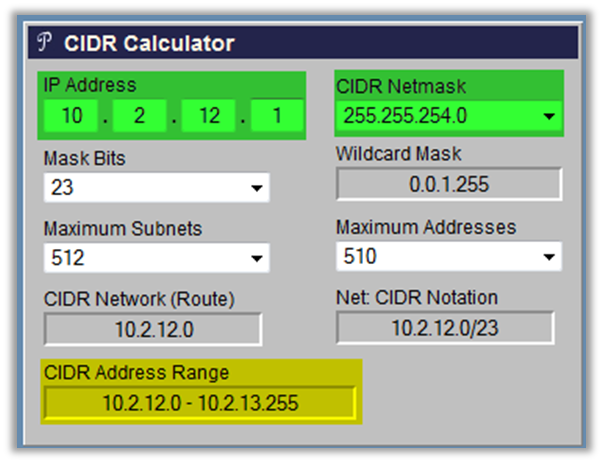The image size is (603, 463).
Task: Click the CIDR Address Range label
Action: (136, 373)
